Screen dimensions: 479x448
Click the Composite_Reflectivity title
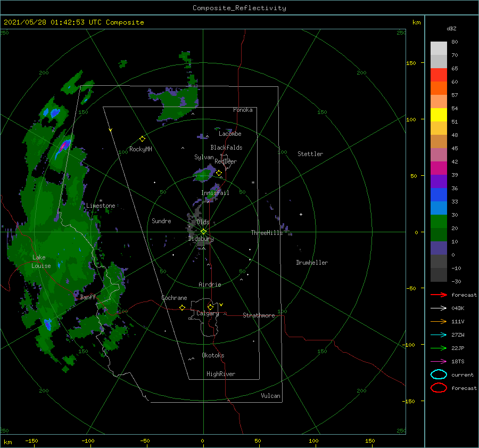coord(240,8)
